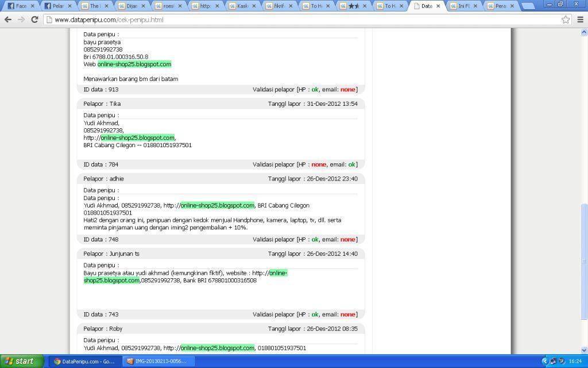Close the Kask tab

tap(254, 6)
